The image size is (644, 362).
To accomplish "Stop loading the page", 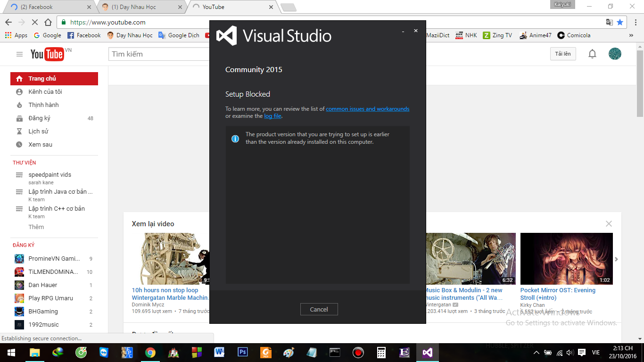I will (x=35, y=22).
